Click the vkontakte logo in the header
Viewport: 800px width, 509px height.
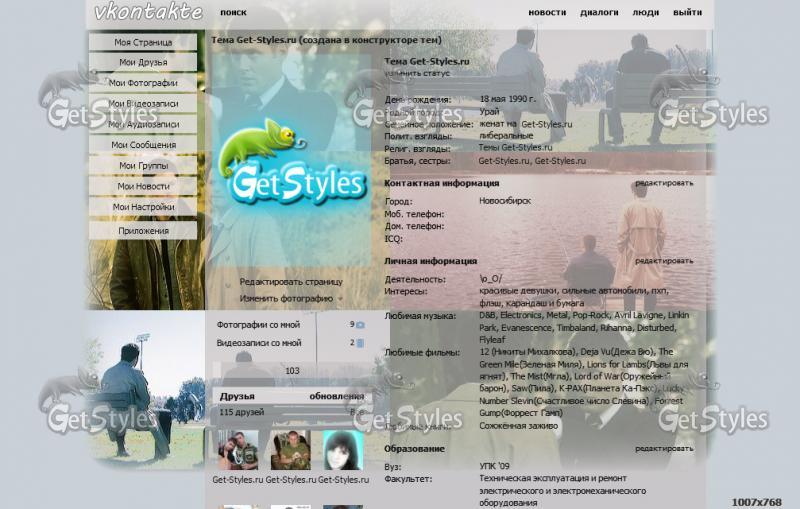[x=148, y=13]
